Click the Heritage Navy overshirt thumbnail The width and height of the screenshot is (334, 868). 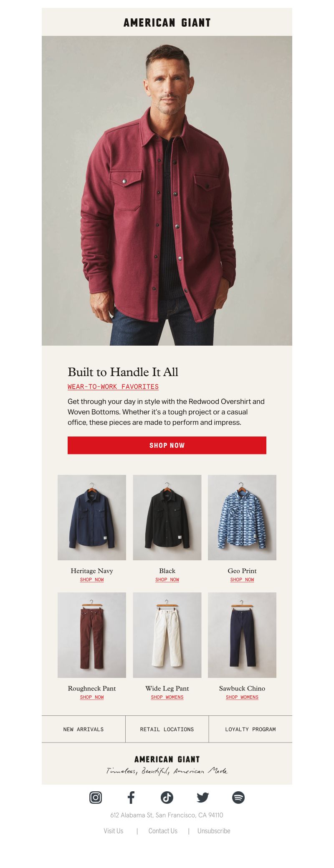[x=92, y=517]
